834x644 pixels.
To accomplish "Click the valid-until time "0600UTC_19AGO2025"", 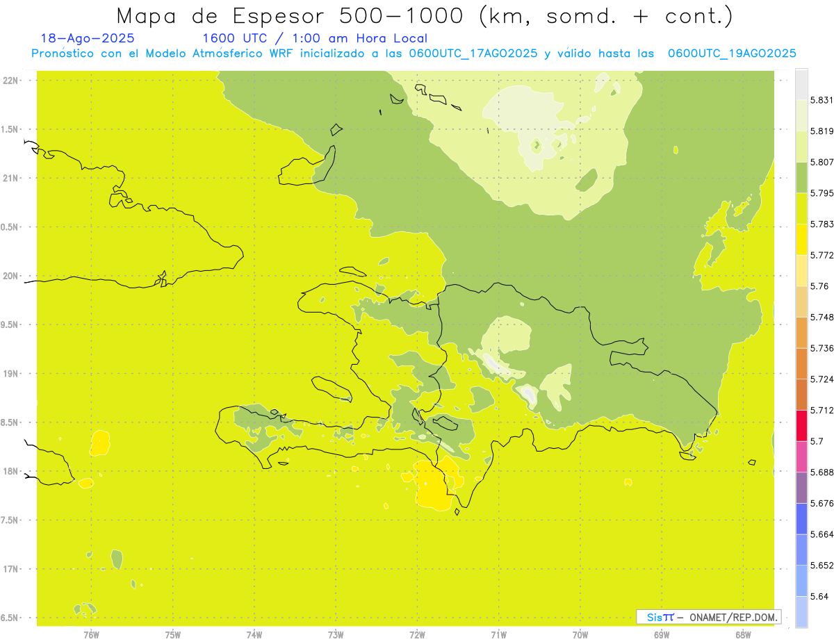I will click(x=732, y=53).
